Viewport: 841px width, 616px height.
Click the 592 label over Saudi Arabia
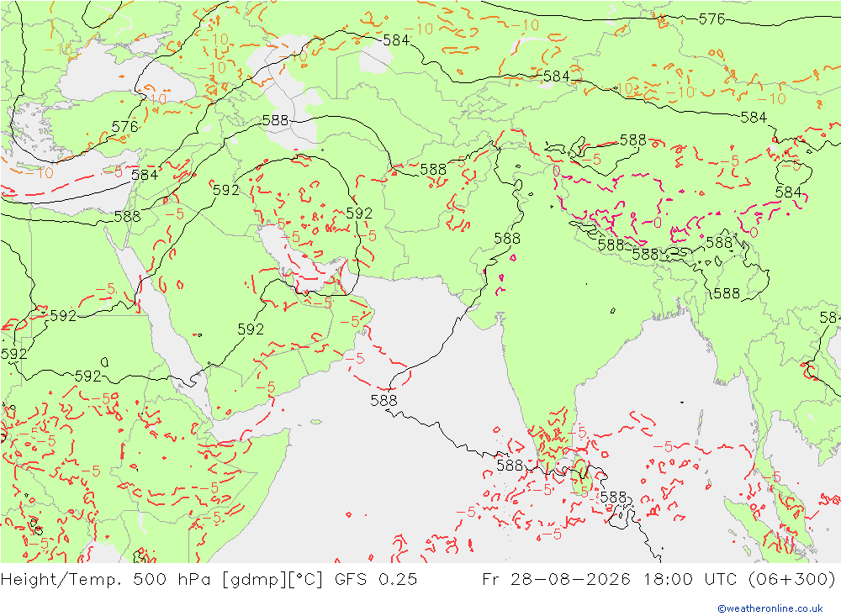click(251, 329)
